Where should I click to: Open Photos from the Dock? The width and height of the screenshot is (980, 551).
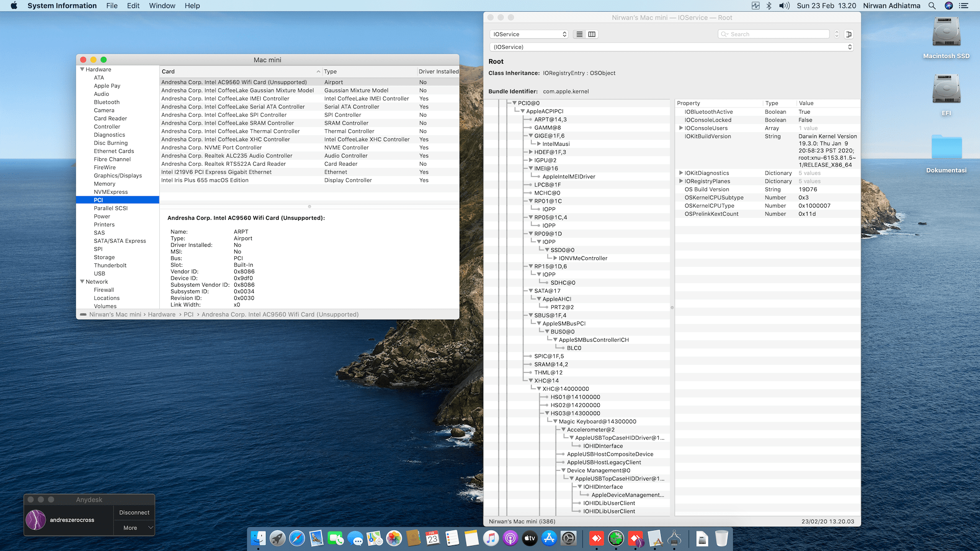394,538
